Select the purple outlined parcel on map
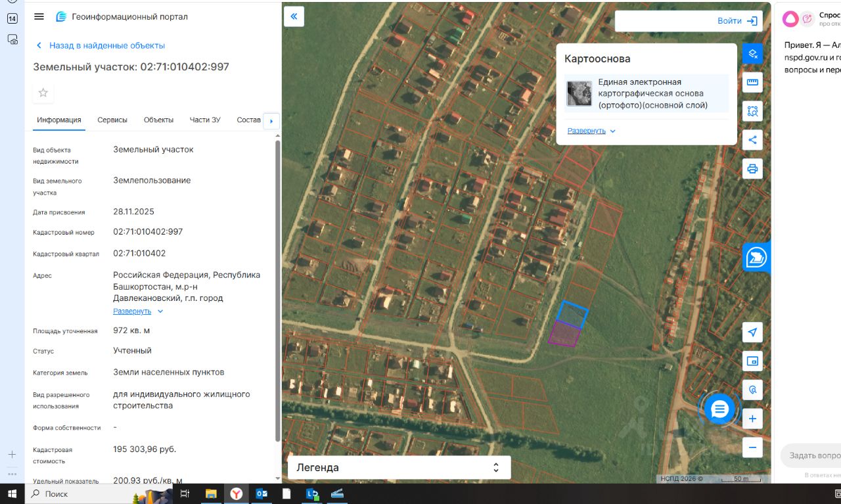This screenshot has height=504, width=841. click(564, 334)
